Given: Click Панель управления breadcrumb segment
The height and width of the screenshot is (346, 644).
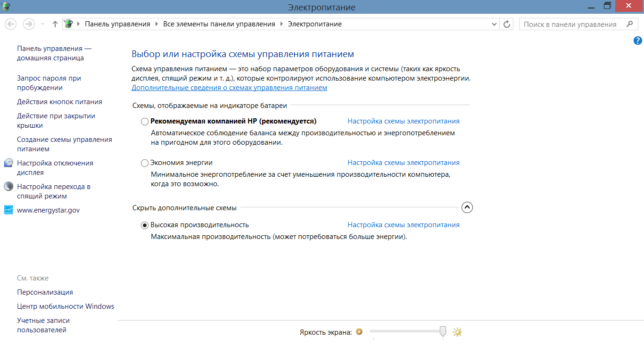Looking at the screenshot, I should (x=117, y=24).
